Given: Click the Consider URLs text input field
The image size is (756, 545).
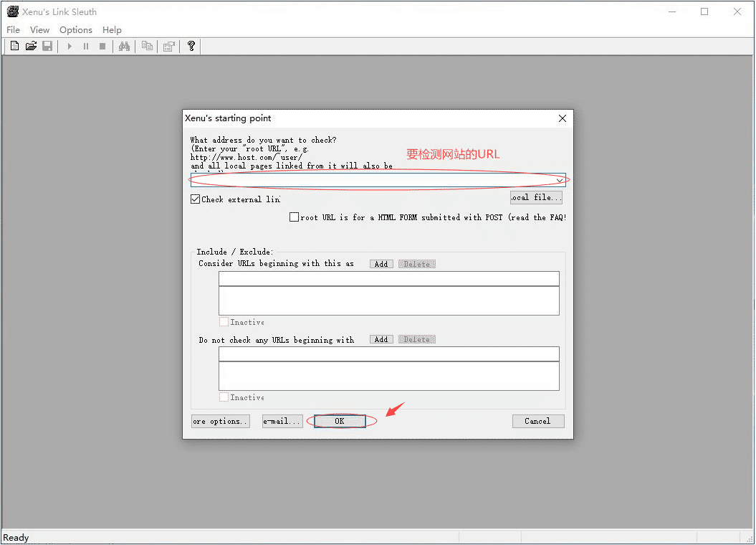Looking at the screenshot, I should pos(388,278).
